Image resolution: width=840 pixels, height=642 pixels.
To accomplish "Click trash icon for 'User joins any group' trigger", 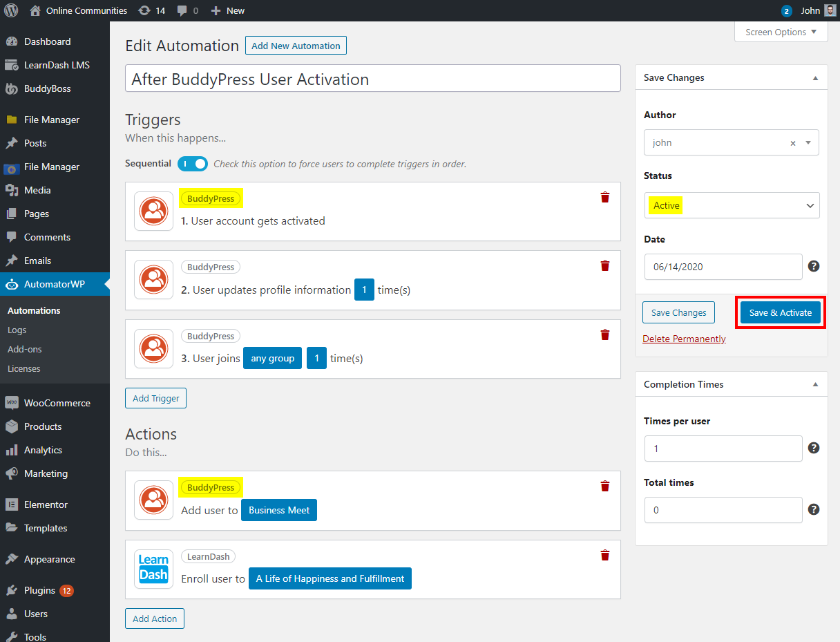I will click(x=605, y=335).
